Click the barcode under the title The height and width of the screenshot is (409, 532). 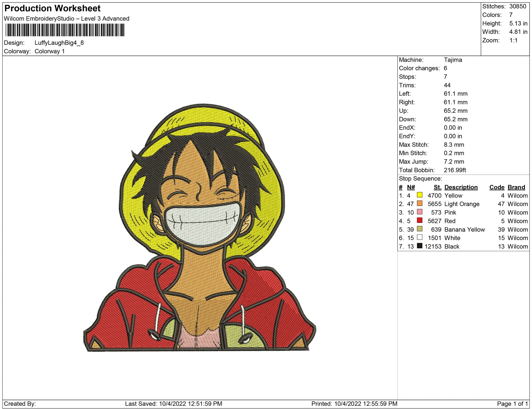[65, 30]
